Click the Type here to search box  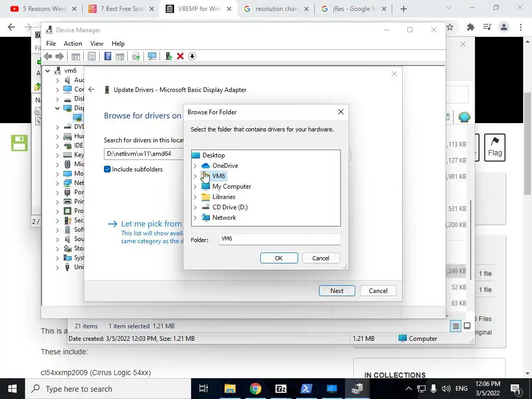108,389
